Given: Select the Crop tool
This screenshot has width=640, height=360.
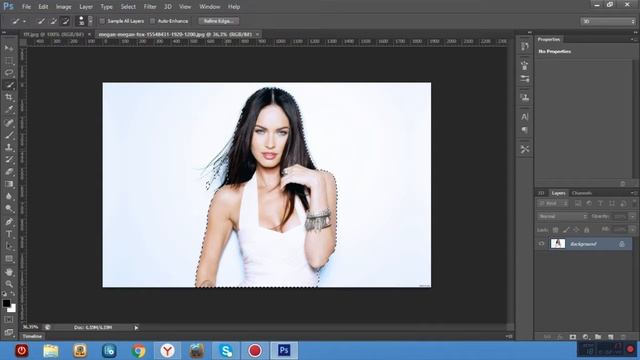Looking at the screenshot, I should [9, 98].
